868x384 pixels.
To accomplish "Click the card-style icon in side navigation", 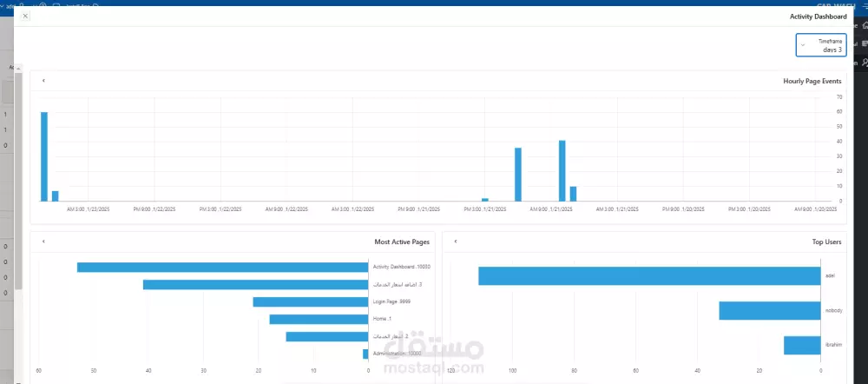I will (865, 43).
